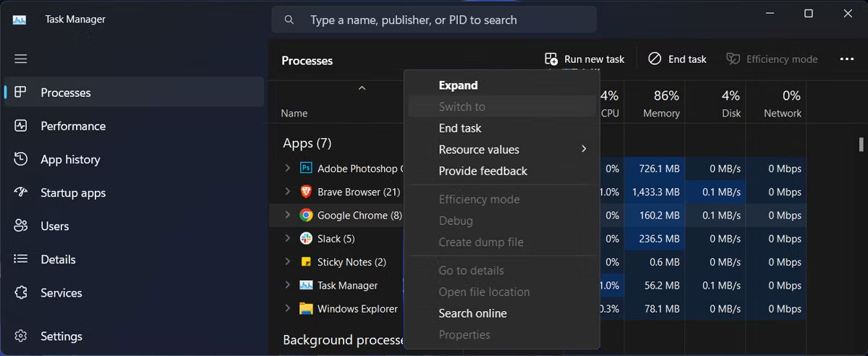This screenshot has height=356, width=868.
Task: Click the Brave Browser lion icon
Action: coord(306,192)
